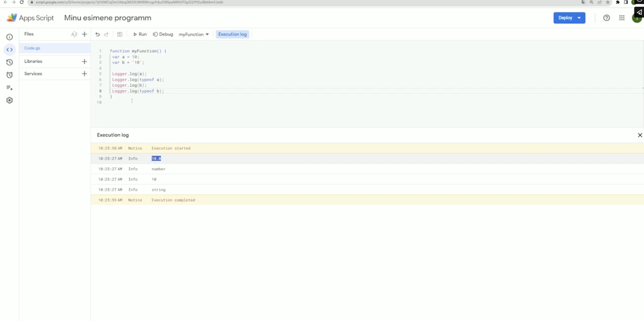Sort files alphabetically with the AZ icon
Viewport: 644px width, 321px height.
click(74, 34)
